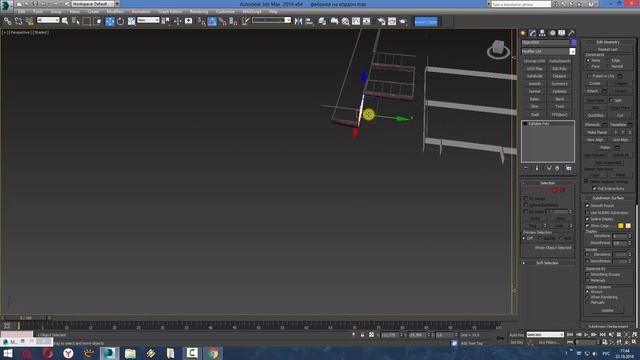640x360 pixels.
Task: Click the Symmetry modifier button
Action: pos(560,84)
